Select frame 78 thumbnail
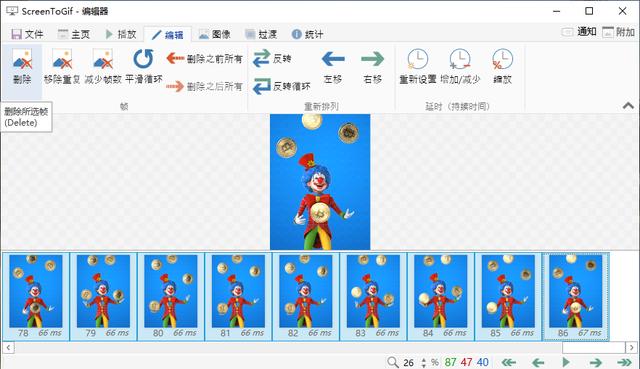Screen dimensions: 640x369 pyautogui.click(x=36, y=296)
